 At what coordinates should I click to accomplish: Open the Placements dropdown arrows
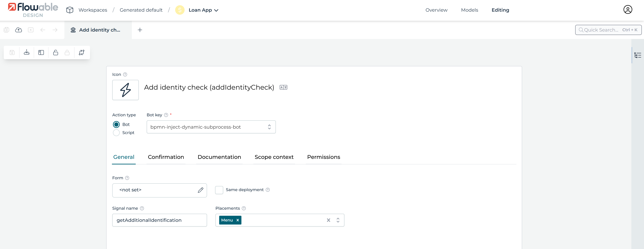tap(338, 220)
